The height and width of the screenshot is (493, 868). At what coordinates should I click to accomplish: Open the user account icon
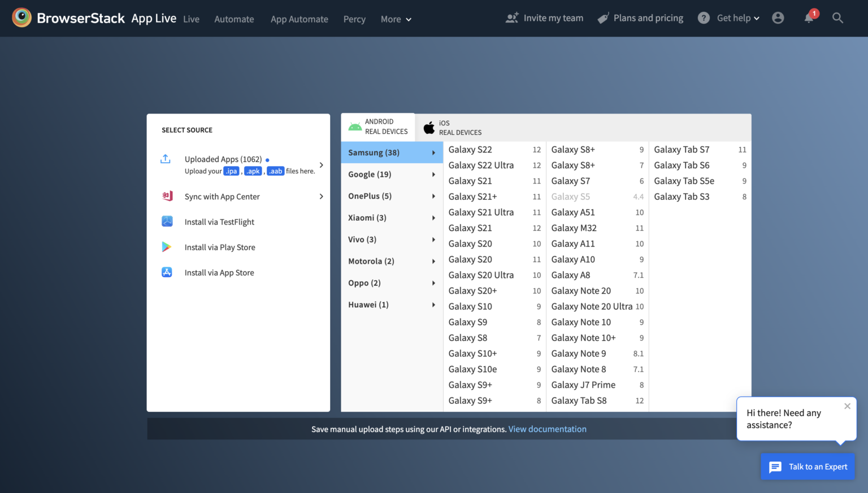(x=778, y=18)
